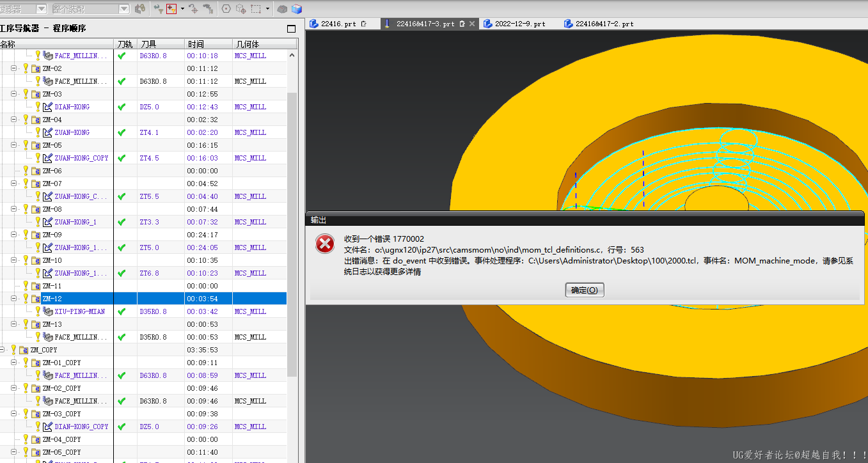Viewport: 868px width, 463px height.
Task: Click the navigator vertical scrollbar thumb
Action: pyautogui.click(x=292, y=233)
